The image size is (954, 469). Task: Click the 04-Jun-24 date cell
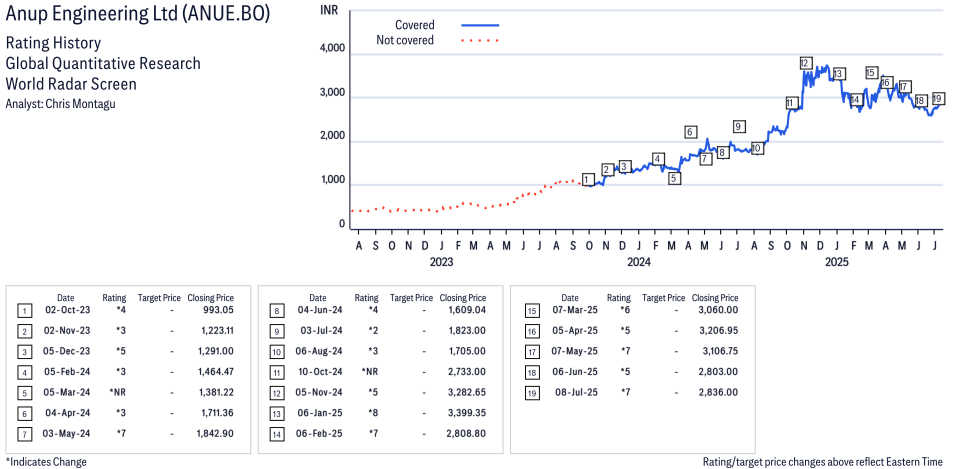click(x=318, y=312)
